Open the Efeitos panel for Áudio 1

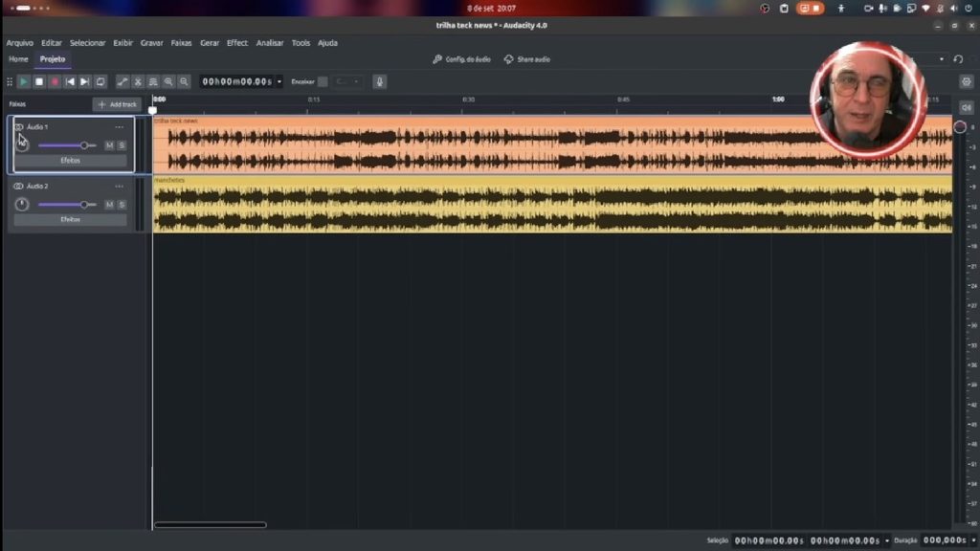[71, 161]
